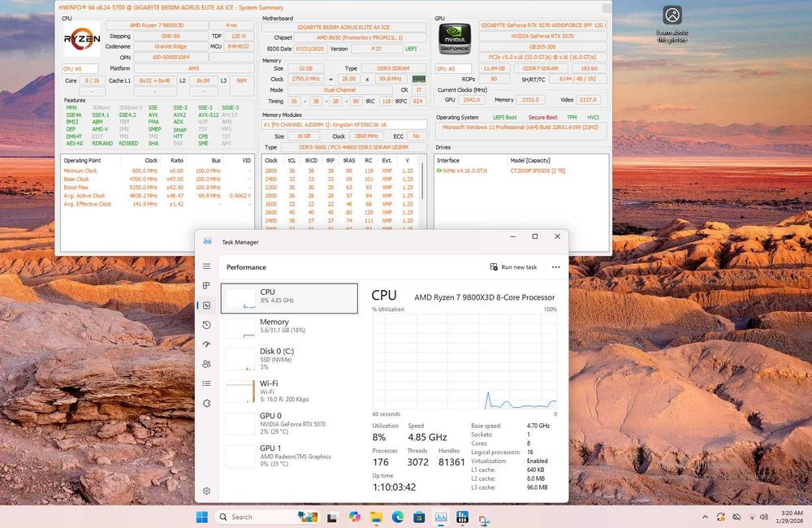Screen dimensions: 812x528
Task: Open App history page in Task Manager
Action: pos(206,325)
